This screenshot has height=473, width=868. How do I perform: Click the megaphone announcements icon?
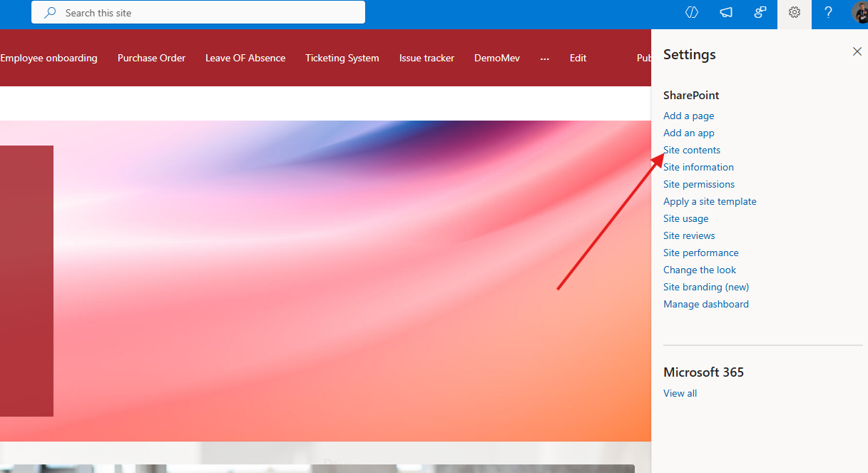(x=725, y=13)
